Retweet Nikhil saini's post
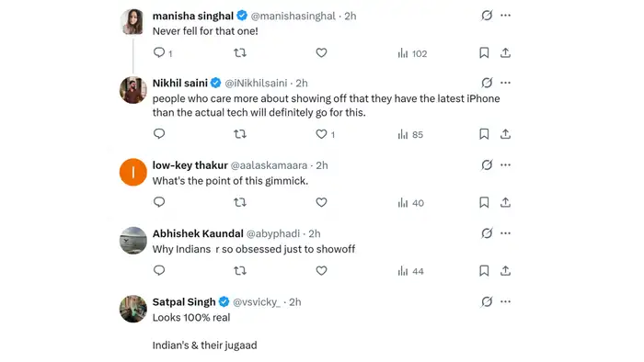Screen dimensions: 644x362 [x=240, y=134]
